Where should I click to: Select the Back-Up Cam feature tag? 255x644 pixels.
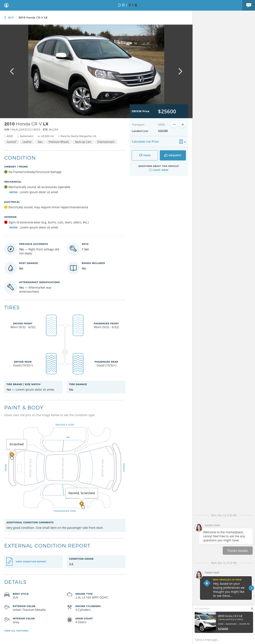(83, 142)
